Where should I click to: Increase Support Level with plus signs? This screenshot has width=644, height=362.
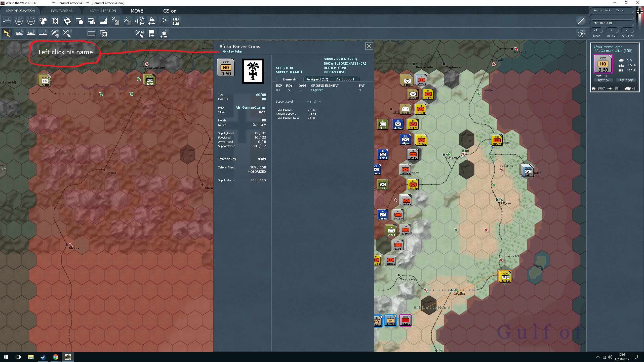point(309,102)
